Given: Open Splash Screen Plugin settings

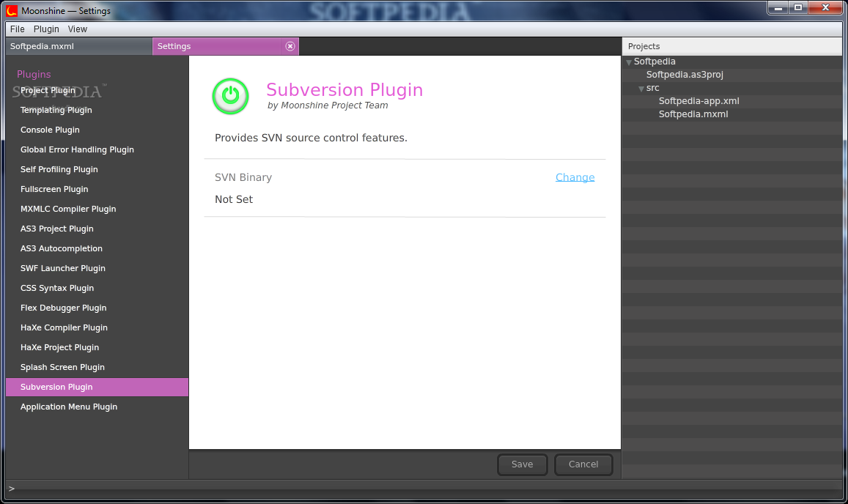Looking at the screenshot, I should click(97, 367).
